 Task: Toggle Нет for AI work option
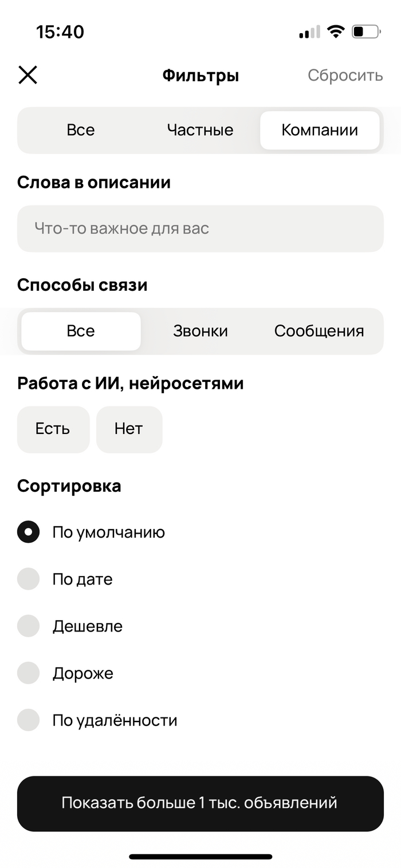click(x=129, y=429)
